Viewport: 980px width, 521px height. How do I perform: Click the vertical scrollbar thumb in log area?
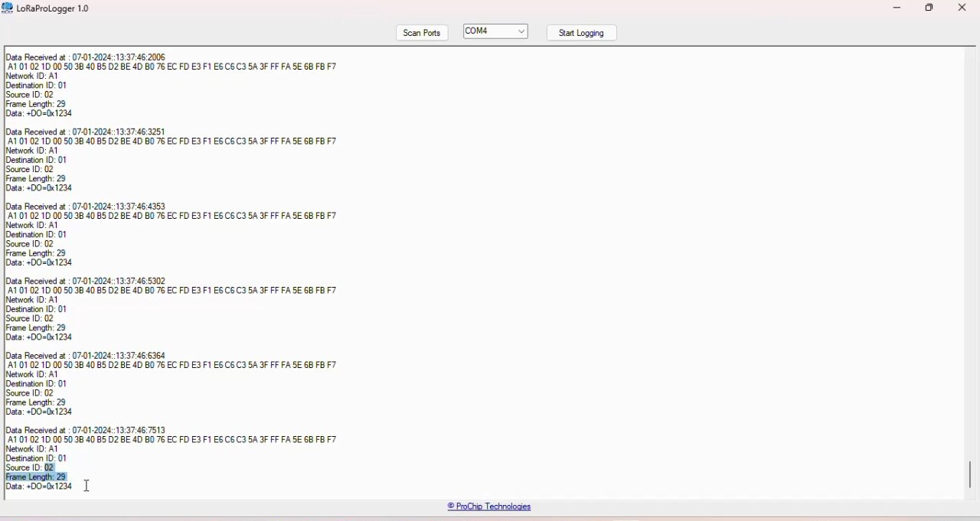[x=970, y=474]
